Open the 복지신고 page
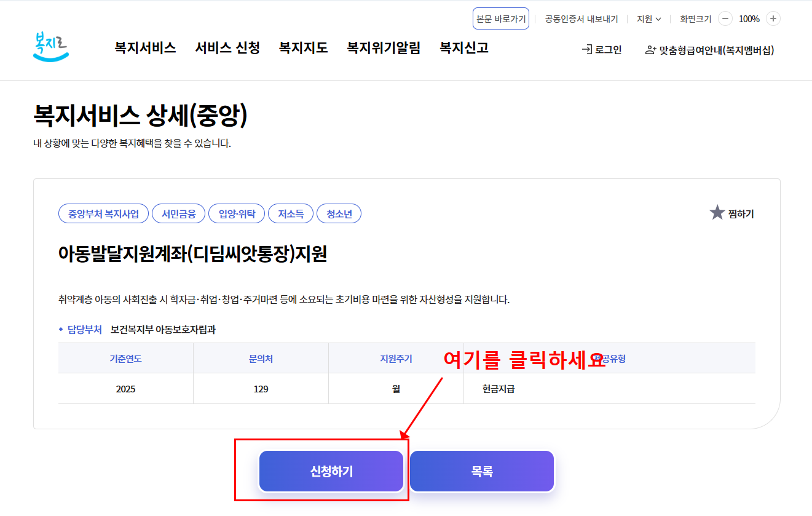This screenshot has width=812, height=516. (x=463, y=47)
